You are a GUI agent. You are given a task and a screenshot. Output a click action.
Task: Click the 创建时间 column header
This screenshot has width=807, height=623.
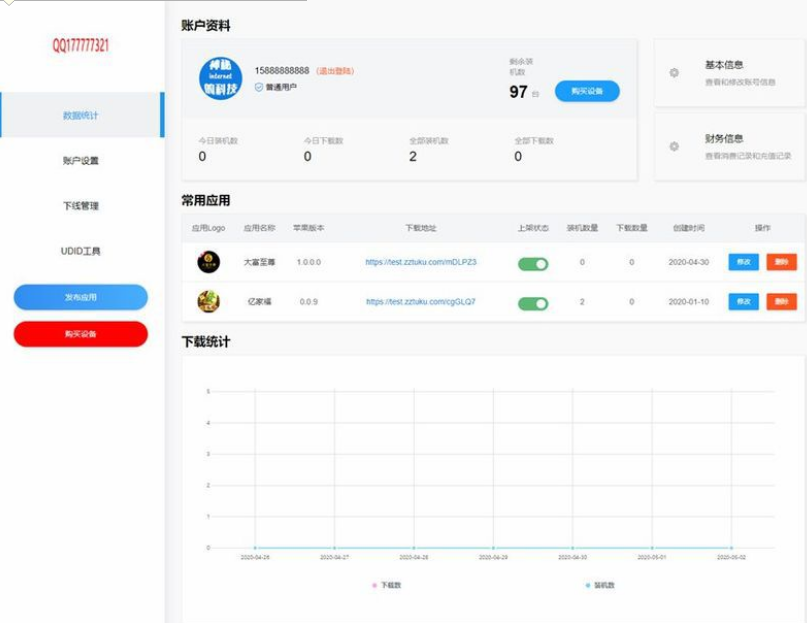pos(689,228)
